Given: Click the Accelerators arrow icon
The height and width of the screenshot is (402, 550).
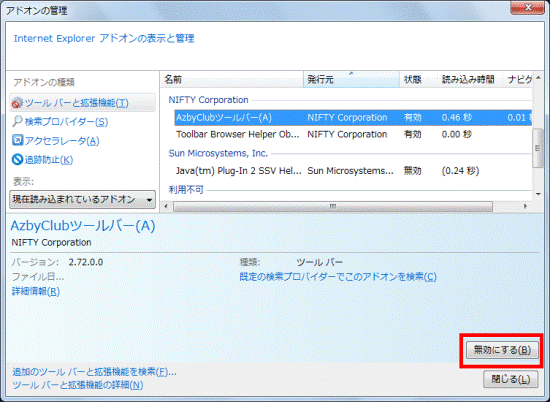Looking at the screenshot, I should tap(17, 140).
